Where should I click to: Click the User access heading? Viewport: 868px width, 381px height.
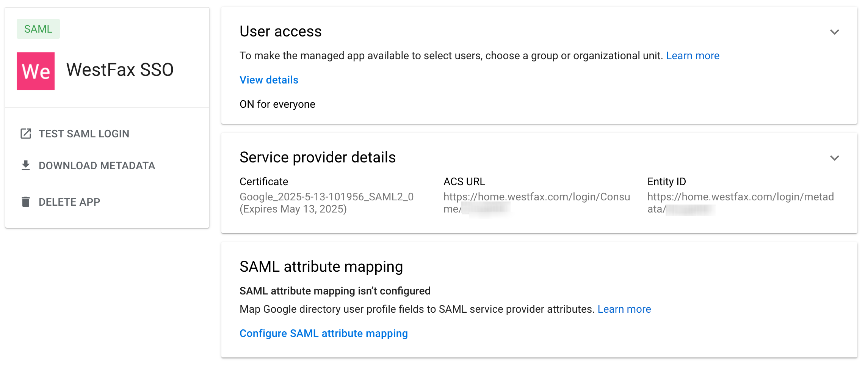click(280, 31)
